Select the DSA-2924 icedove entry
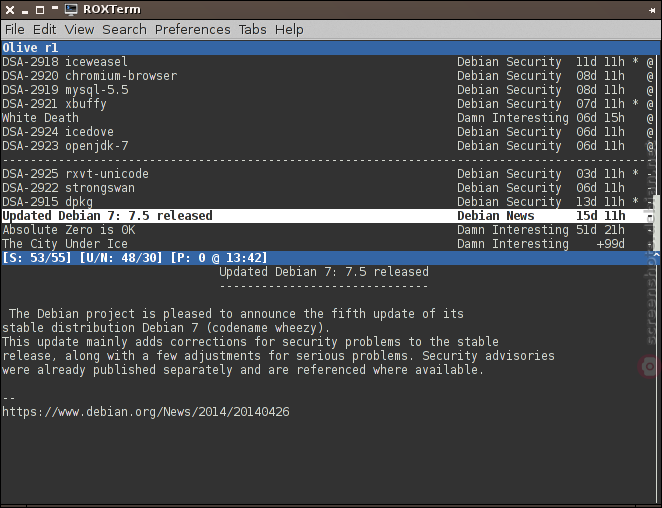The height and width of the screenshot is (508, 662). [328, 131]
